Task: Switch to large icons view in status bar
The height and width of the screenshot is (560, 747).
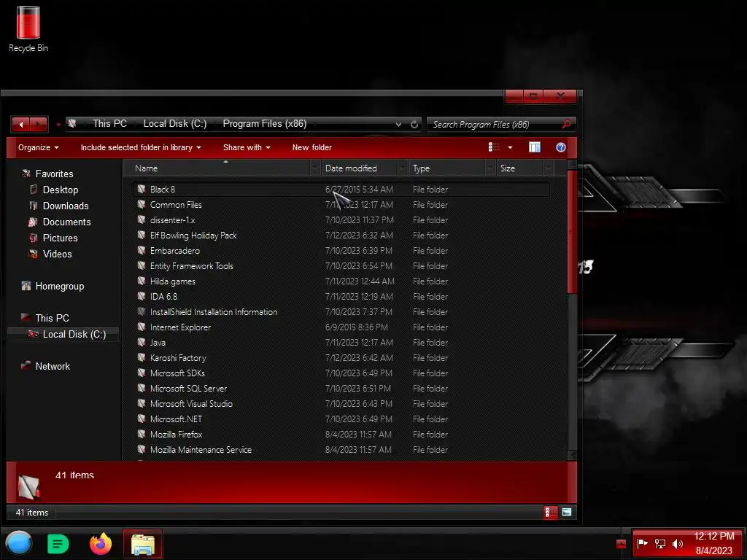Action: 566,513
